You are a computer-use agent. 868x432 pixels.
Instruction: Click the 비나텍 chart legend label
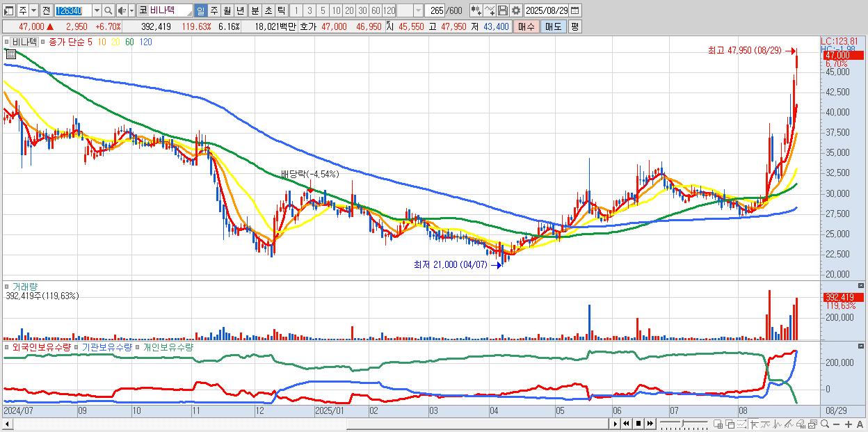click(24, 42)
